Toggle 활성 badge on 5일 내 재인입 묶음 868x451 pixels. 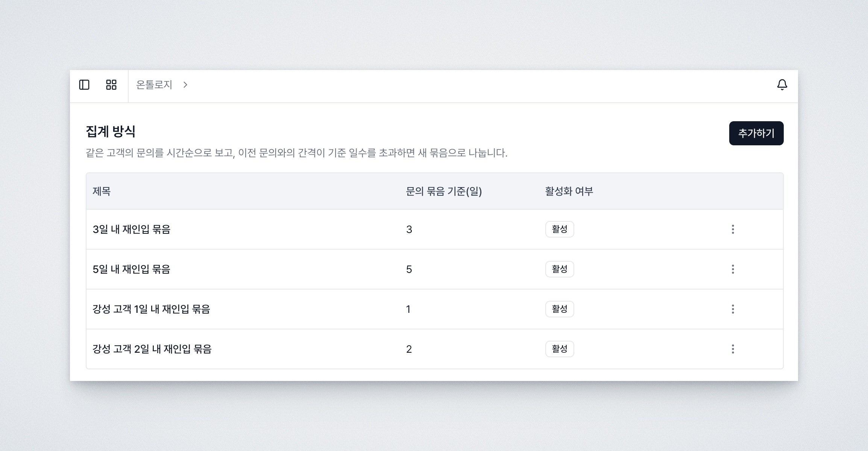[x=559, y=269]
